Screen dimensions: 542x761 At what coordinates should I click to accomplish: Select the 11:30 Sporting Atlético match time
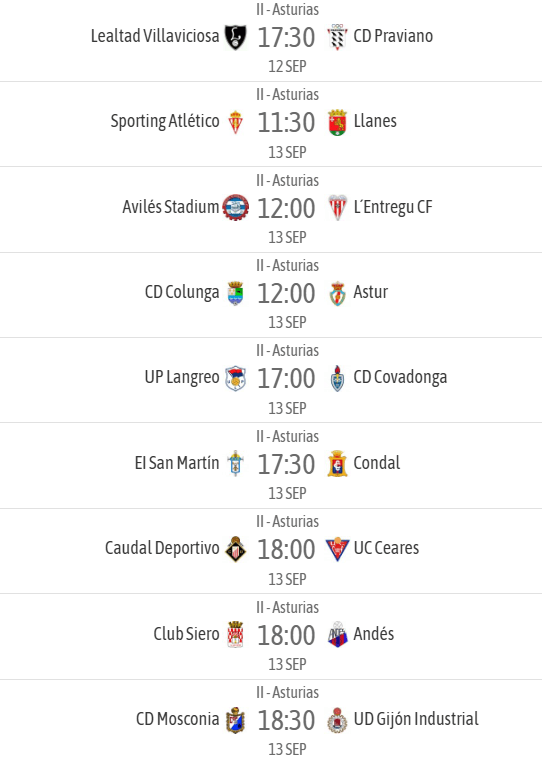(286, 122)
